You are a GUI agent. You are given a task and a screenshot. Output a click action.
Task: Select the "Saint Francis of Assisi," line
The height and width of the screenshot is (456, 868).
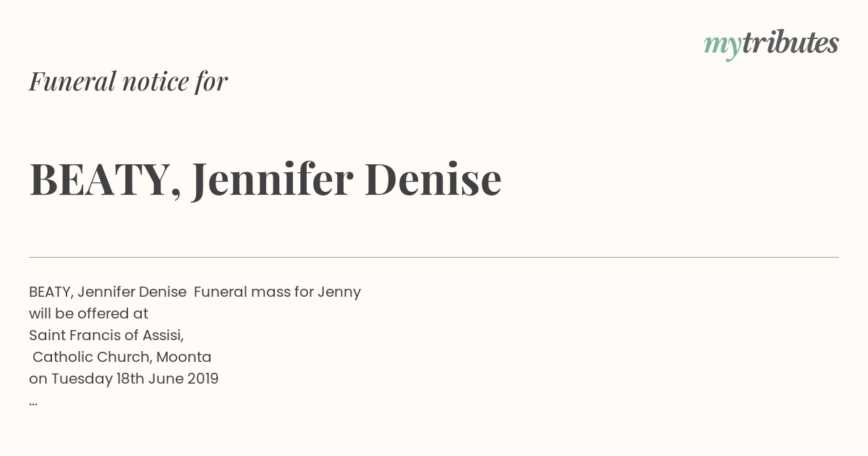pyautogui.click(x=106, y=336)
